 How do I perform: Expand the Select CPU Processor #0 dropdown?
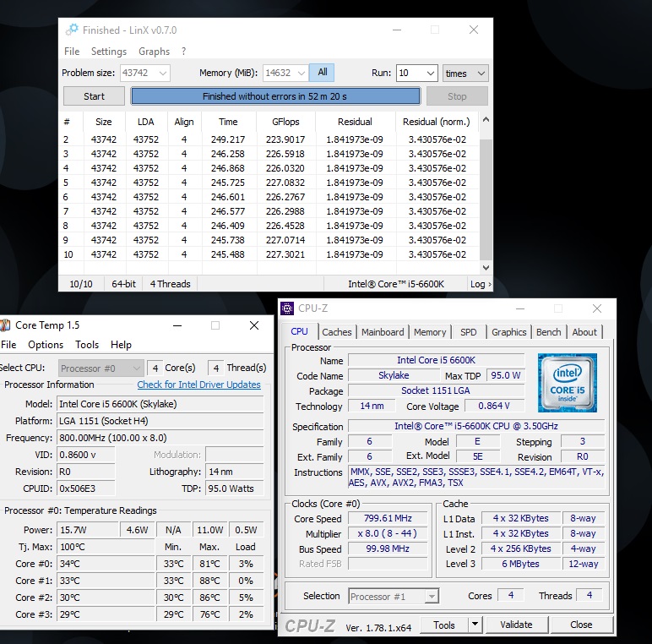101,368
